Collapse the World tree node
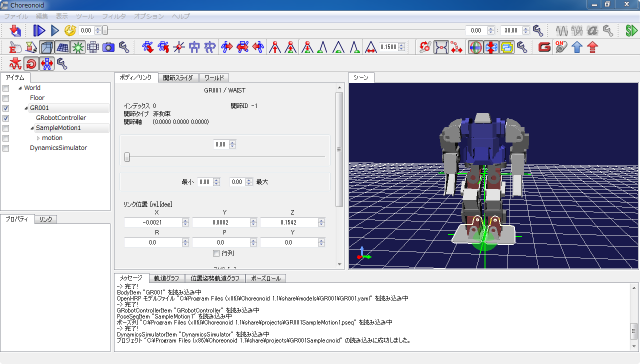Image resolution: width=640 pixels, height=364 pixels. pos(20,88)
